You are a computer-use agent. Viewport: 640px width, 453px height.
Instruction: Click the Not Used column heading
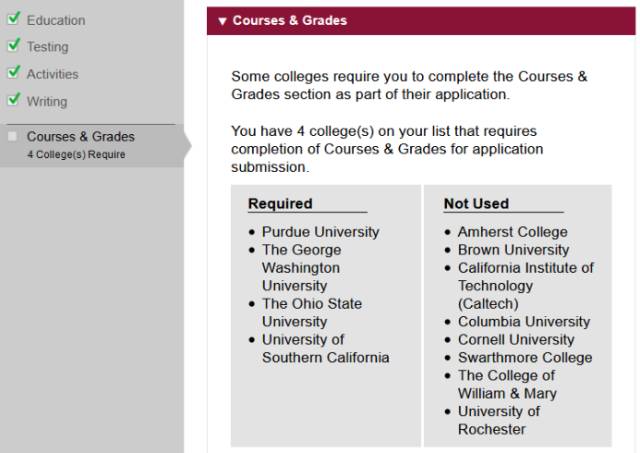pos(476,203)
